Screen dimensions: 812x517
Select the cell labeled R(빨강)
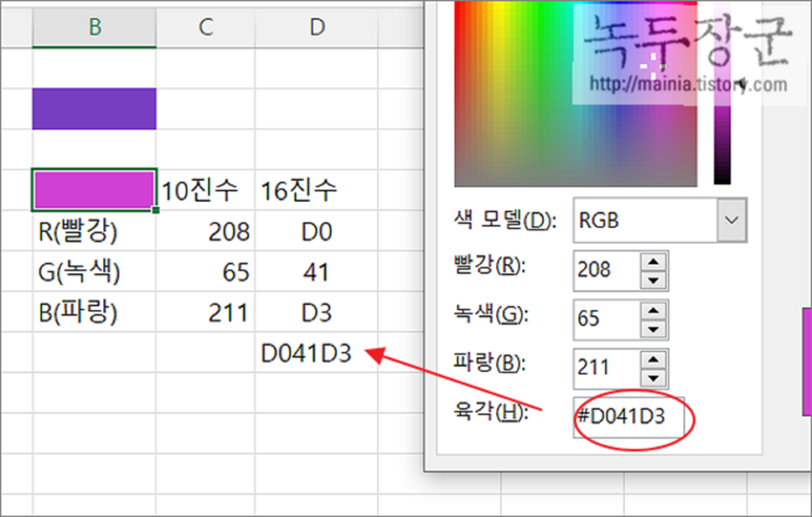click(94, 231)
